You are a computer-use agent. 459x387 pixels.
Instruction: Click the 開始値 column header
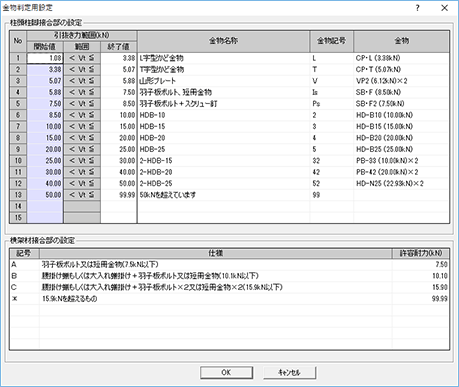pos(45,47)
